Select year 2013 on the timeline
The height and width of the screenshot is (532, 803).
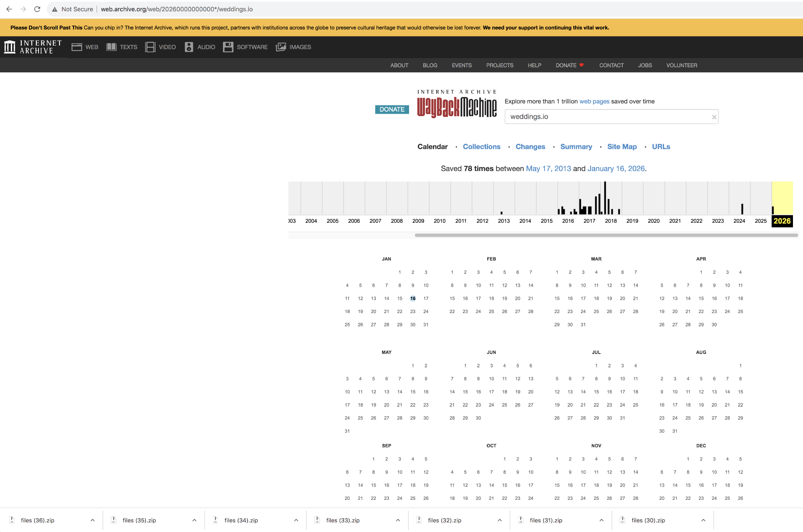504,221
